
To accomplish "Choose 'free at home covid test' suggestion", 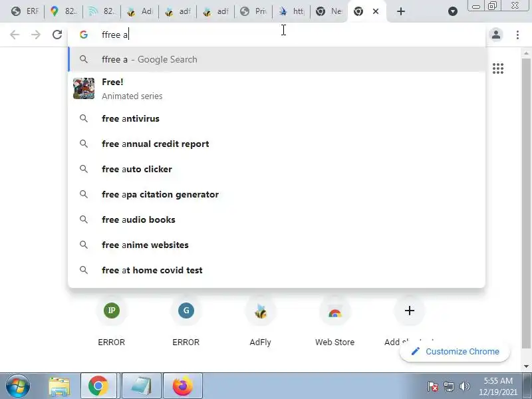I will pos(277,270).
